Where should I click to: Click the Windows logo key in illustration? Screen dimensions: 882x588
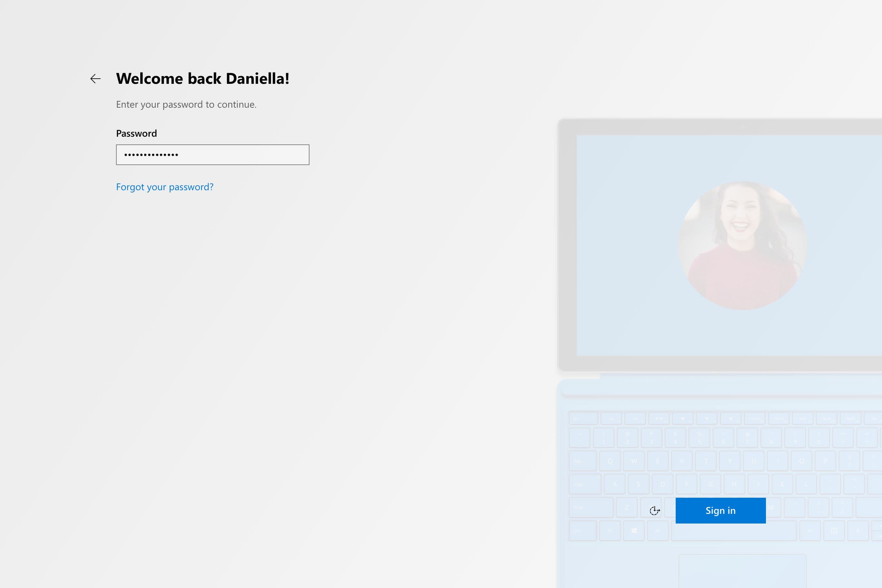click(634, 531)
